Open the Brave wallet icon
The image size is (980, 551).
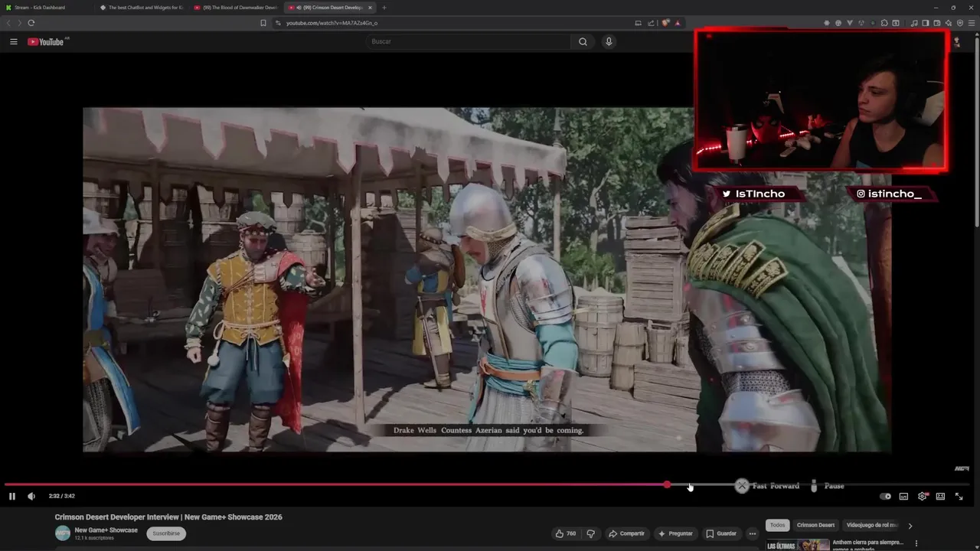(x=937, y=23)
